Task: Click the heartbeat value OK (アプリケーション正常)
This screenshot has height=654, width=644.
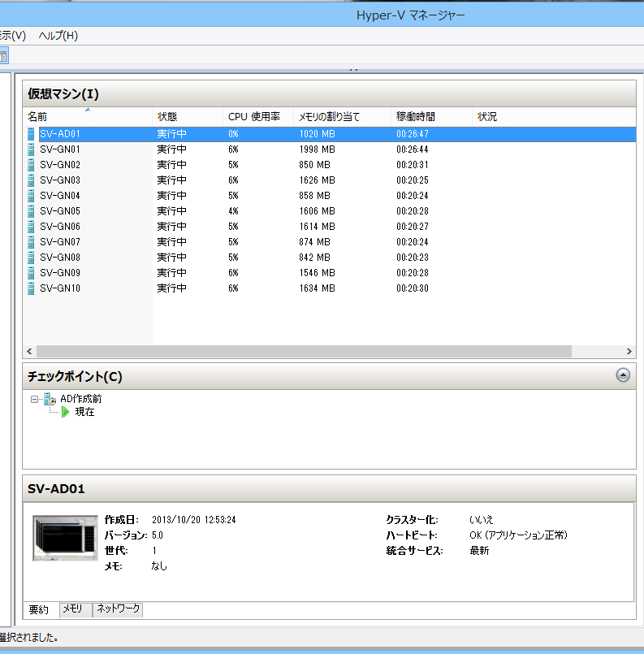Action: (x=518, y=535)
